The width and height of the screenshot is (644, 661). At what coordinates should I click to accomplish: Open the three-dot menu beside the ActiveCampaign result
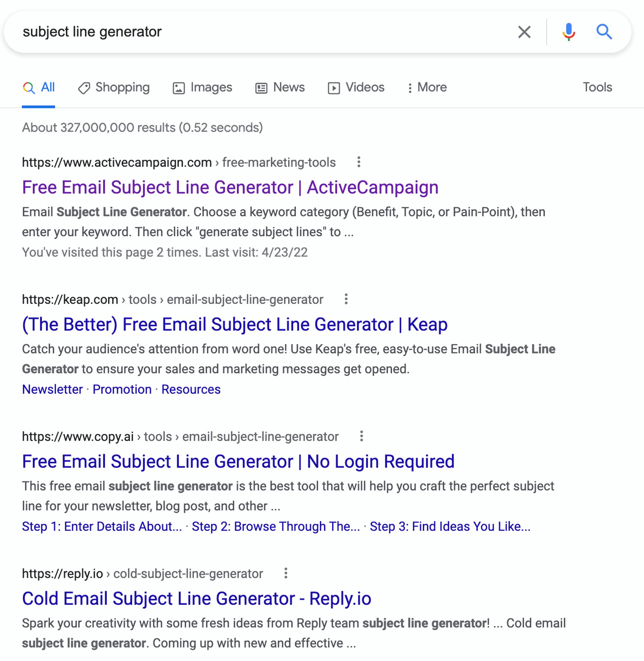click(358, 162)
